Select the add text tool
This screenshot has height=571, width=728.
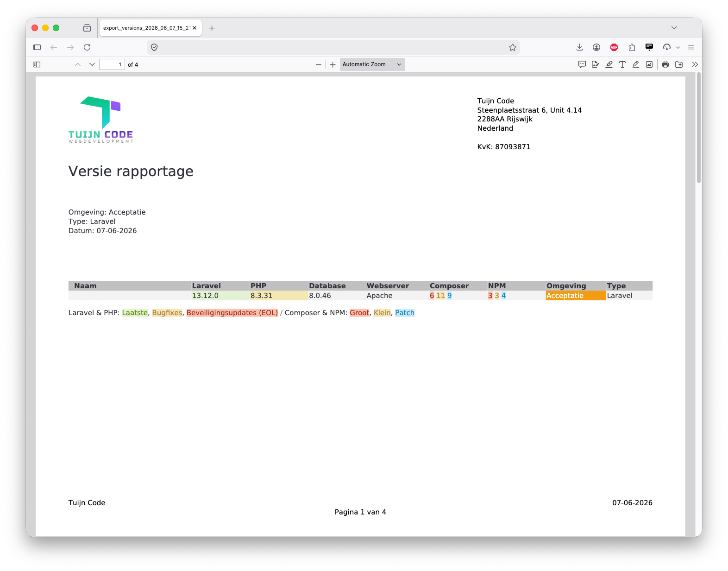622,64
